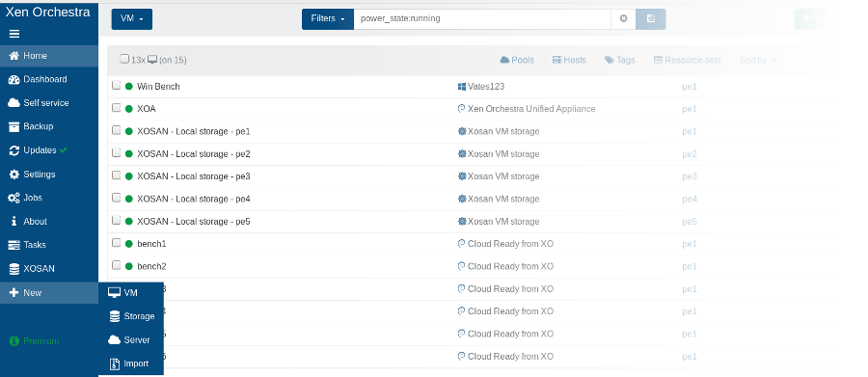This screenshot has width=868, height=377.
Task: Check the Win Bench VM checkbox
Action: tap(117, 85)
